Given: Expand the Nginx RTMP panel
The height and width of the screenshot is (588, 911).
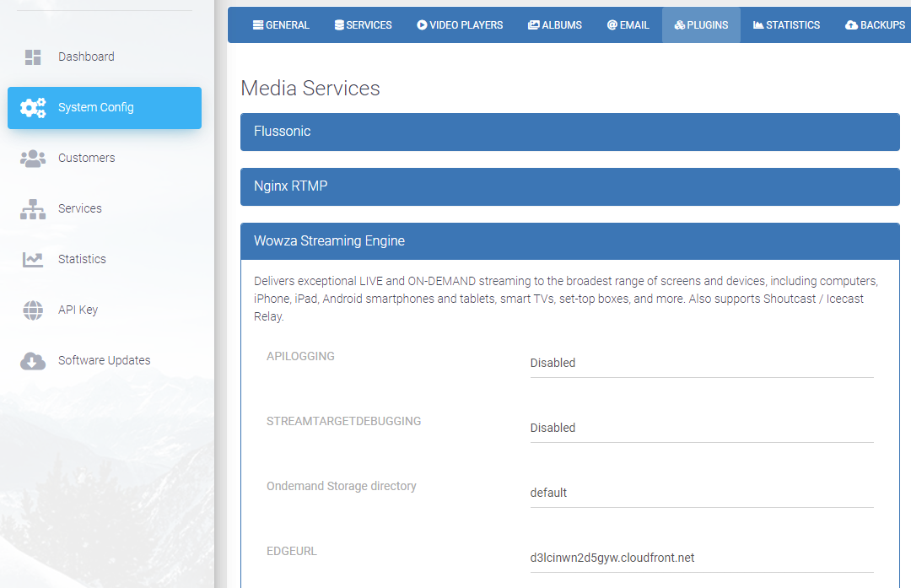Looking at the screenshot, I should [x=570, y=186].
